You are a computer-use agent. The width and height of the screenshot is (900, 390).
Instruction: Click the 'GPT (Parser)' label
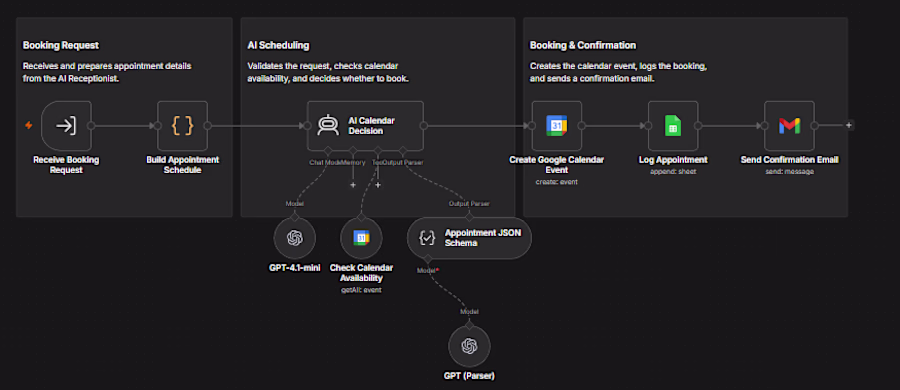click(470, 376)
